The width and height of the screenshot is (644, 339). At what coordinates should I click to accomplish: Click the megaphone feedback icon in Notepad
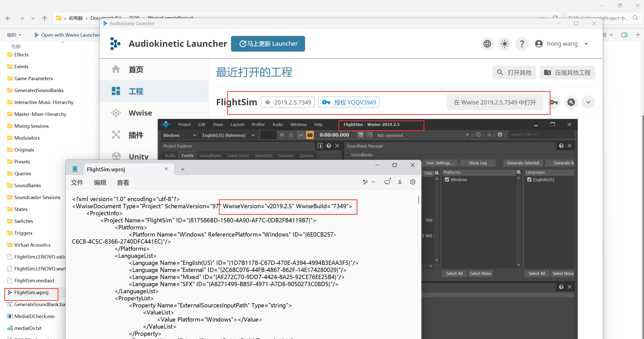click(387, 182)
